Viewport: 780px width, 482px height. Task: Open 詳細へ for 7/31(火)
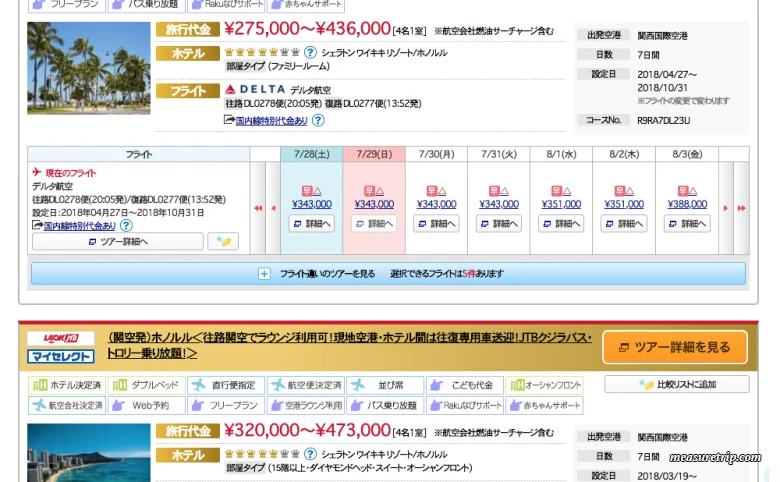click(x=499, y=224)
